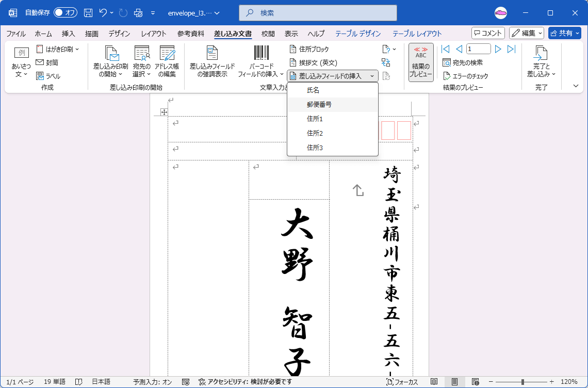Switch to web layout view
The image size is (588, 388).
tap(476, 382)
